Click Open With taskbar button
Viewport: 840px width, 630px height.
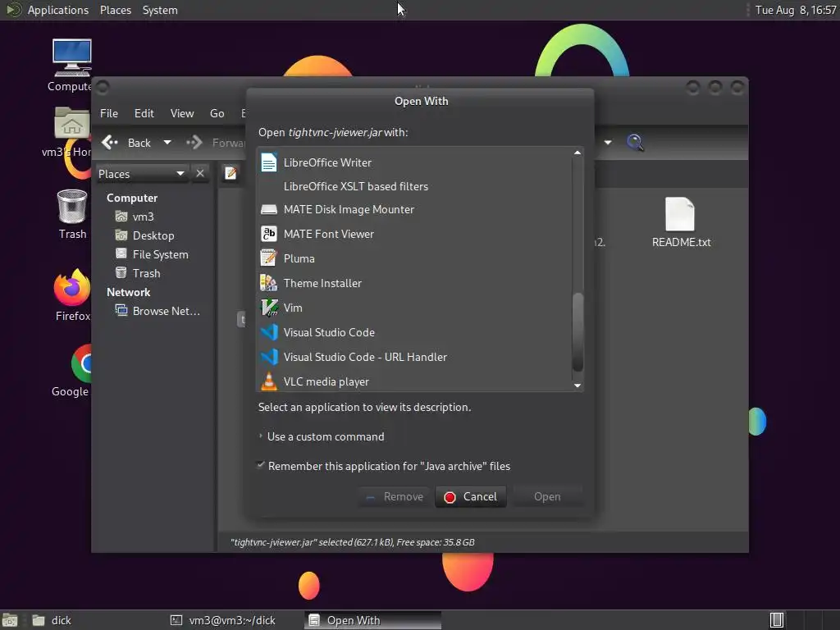[373, 620]
